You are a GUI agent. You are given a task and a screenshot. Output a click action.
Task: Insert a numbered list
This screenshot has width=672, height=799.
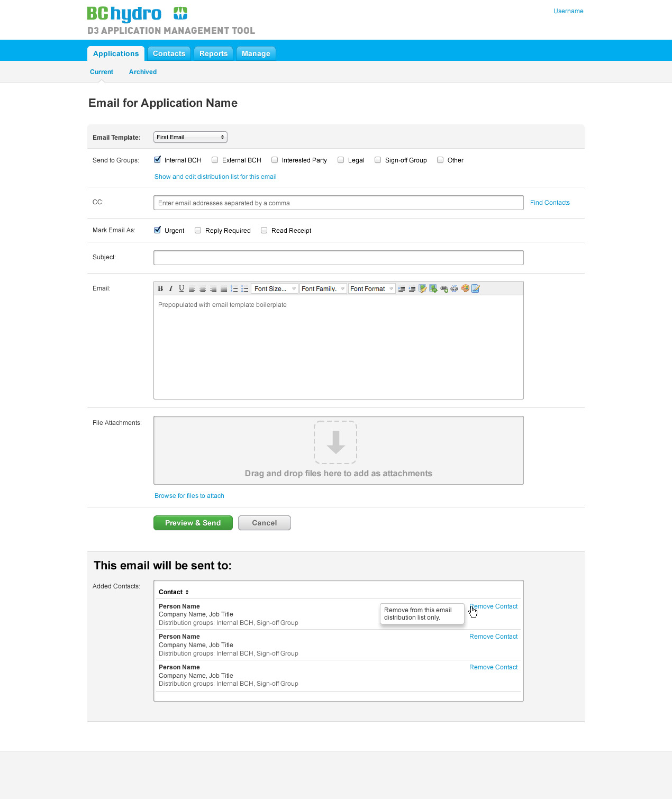[234, 288]
